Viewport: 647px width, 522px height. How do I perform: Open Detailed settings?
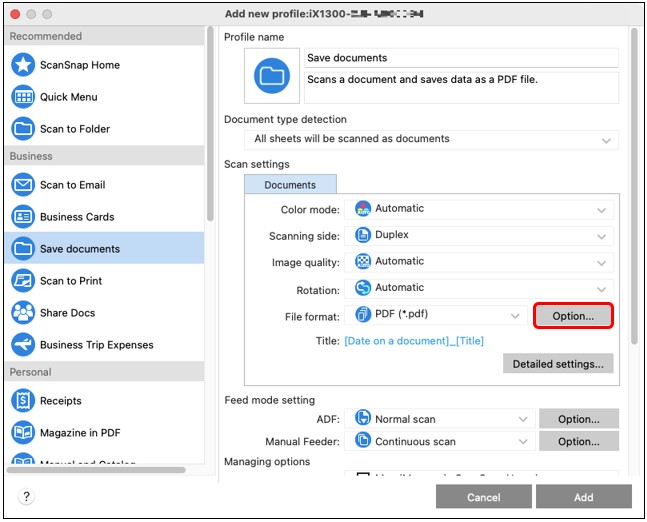pyautogui.click(x=558, y=364)
